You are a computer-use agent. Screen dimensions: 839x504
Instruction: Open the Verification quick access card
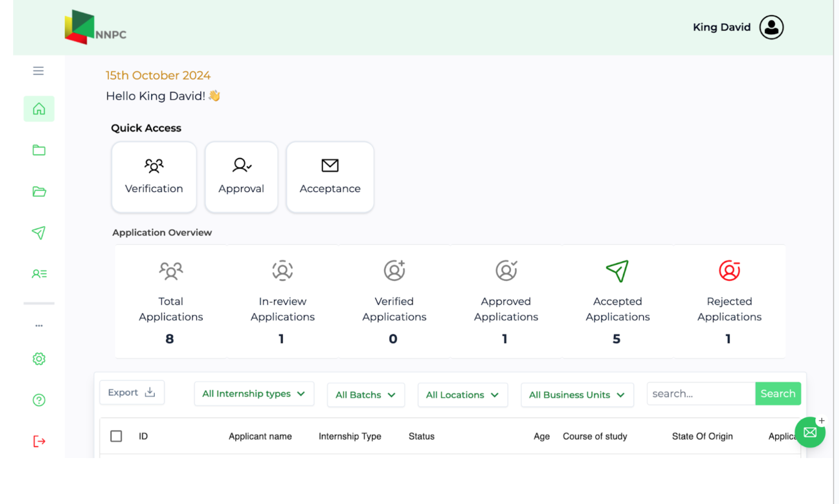point(154,177)
